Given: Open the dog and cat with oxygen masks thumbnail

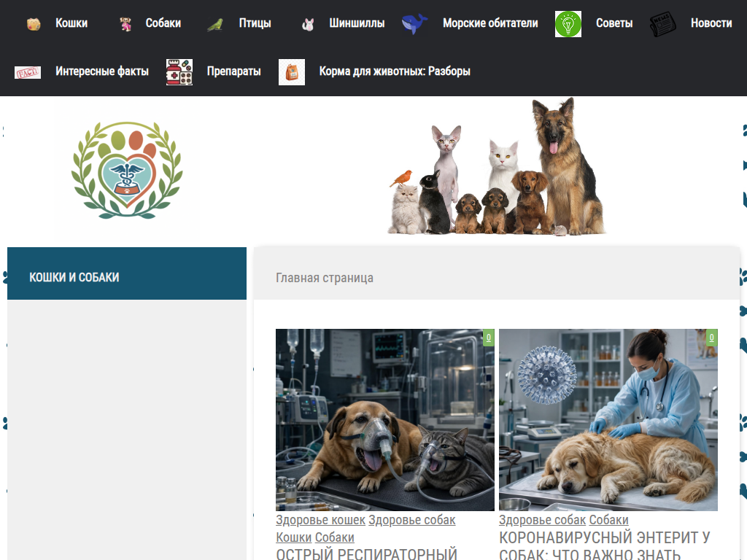Looking at the screenshot, I should [x=385, y=419].
